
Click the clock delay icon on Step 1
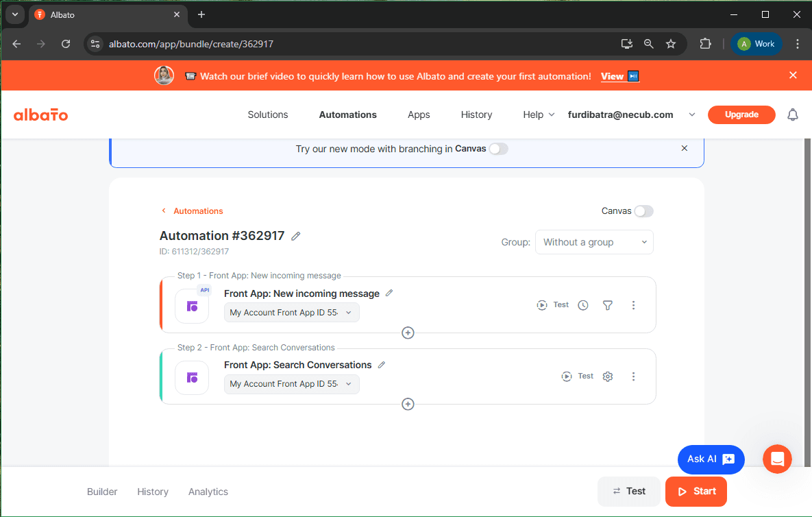[582, 304]
